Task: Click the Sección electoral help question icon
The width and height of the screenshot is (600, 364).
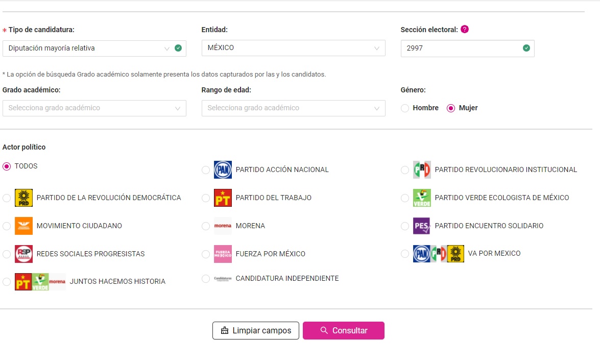Action: pos(464,29)
